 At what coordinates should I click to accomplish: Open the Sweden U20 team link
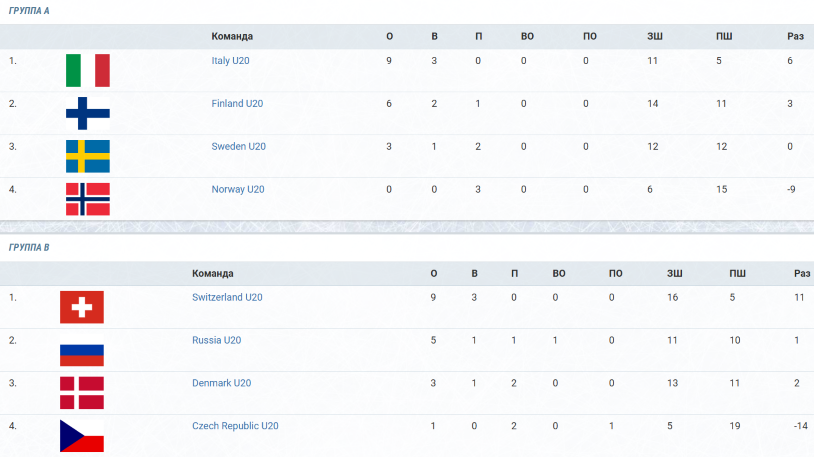[x=238, y=146]
